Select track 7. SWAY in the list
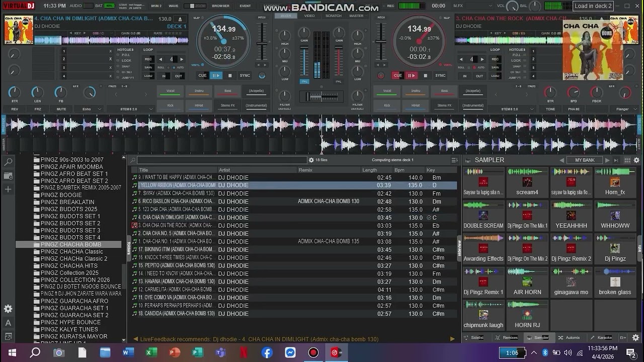Image resolution: width=644 pixels, height=362 pixels. pos(294,194)
